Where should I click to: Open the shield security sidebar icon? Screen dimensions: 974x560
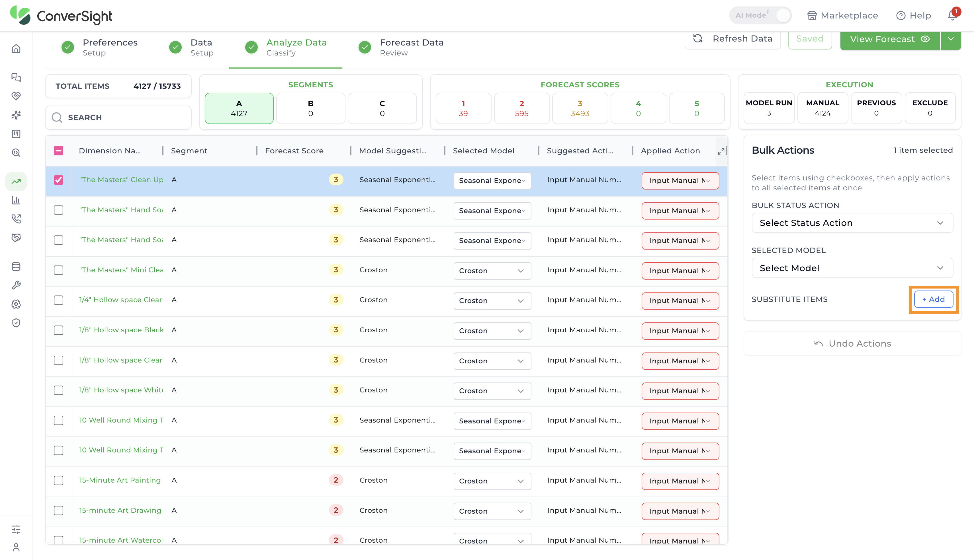[x=16, y=323]
